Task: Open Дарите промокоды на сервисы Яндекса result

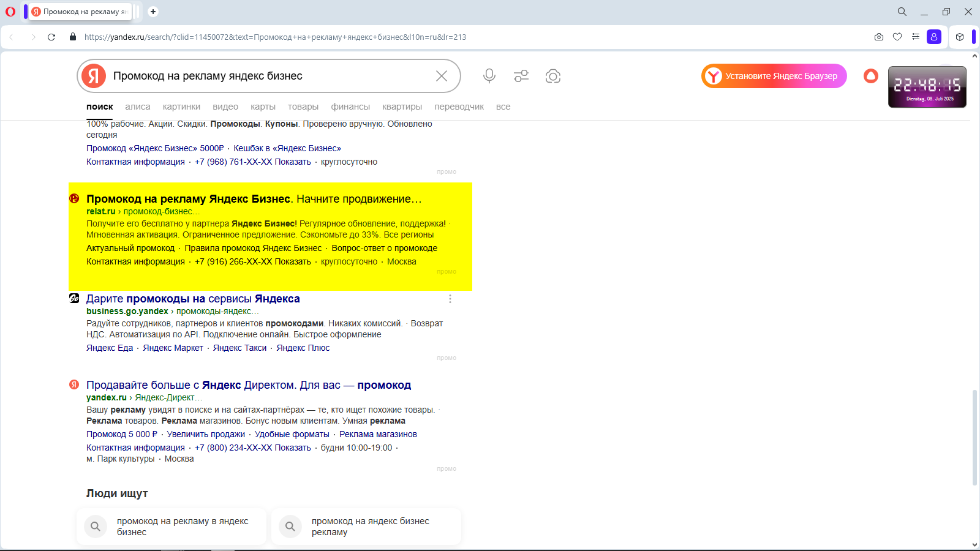Action: click(193, 299)
